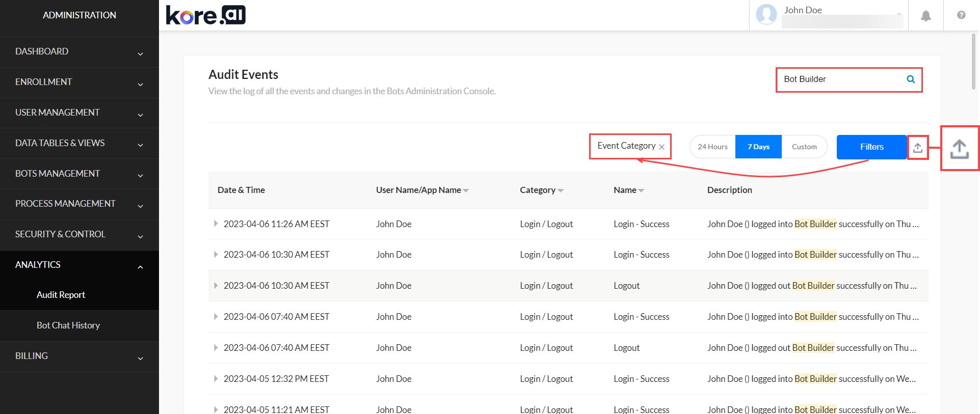Remove the Event Category filter chip

click(x=661, y=147)
